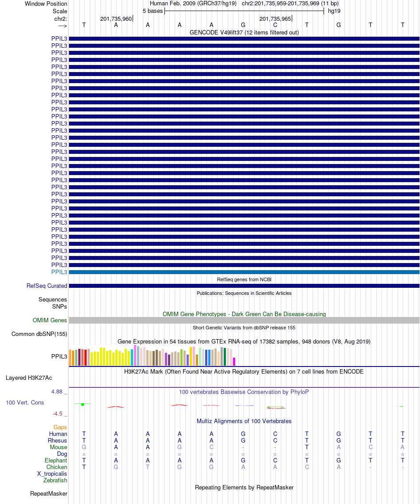This screenshot has width=420, height=504.
Task: Click the 100 Vert. Cons label
Action: [x=25, y=402]
